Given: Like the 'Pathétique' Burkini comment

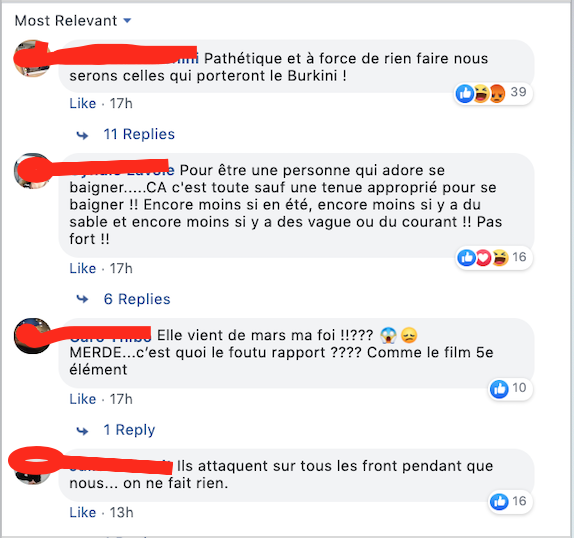Looking at the screenshot, I should [83, 104].
